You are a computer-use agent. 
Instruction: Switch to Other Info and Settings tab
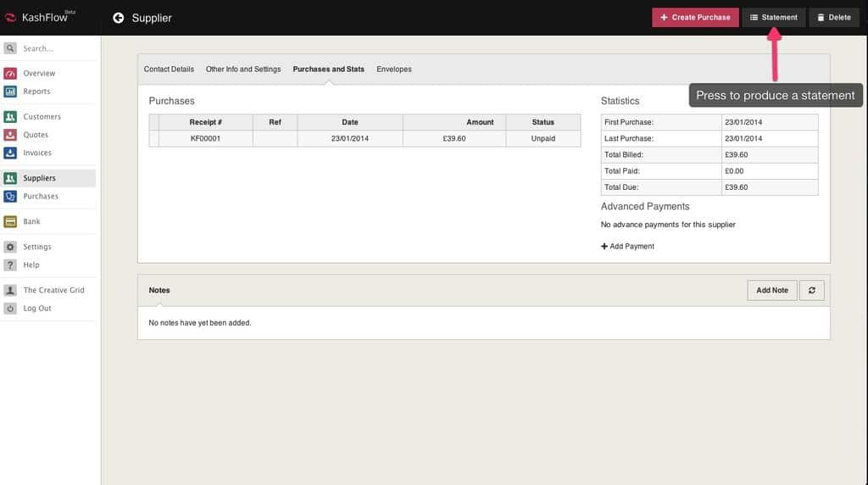(243, 70)
